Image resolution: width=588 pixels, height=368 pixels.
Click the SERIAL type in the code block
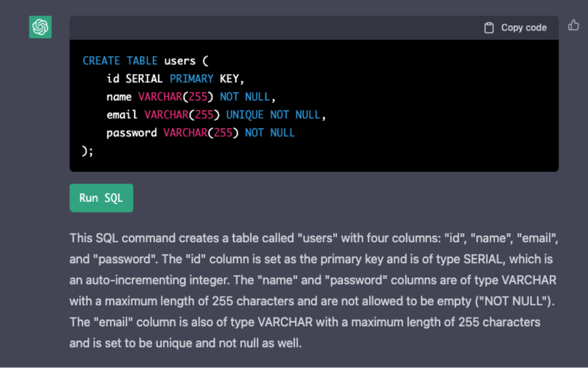point(144,79)
